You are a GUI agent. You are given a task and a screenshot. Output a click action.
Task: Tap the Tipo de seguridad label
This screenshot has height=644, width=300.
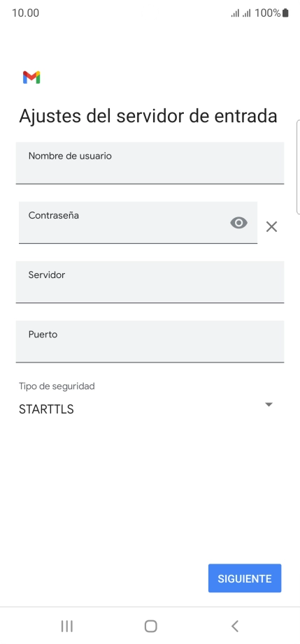(57, 386)
